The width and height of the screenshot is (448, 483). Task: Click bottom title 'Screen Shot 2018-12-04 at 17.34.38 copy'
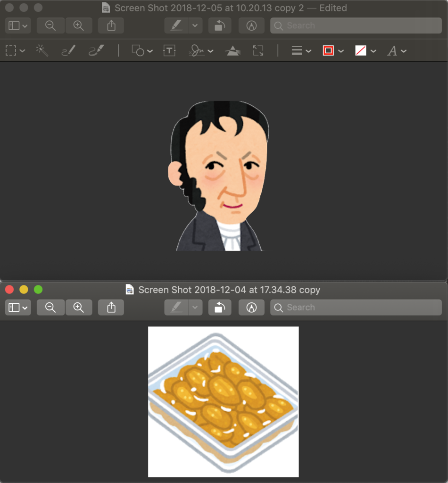tap(229, 290)
